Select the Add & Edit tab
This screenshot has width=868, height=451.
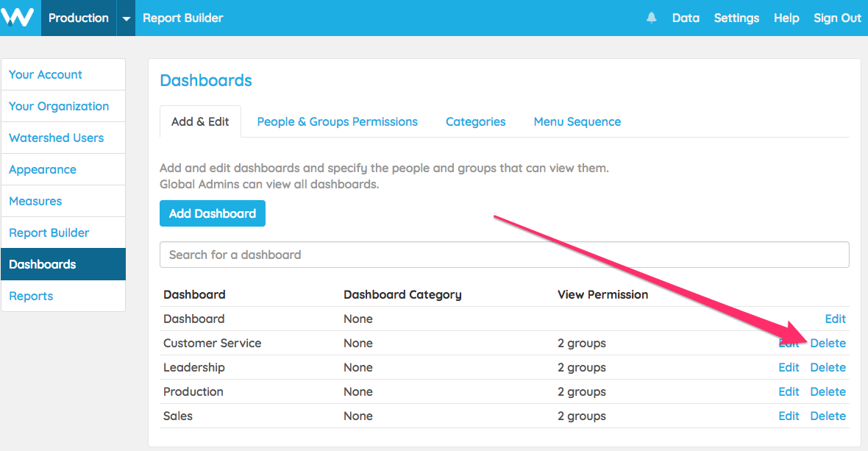coord(200,121)
